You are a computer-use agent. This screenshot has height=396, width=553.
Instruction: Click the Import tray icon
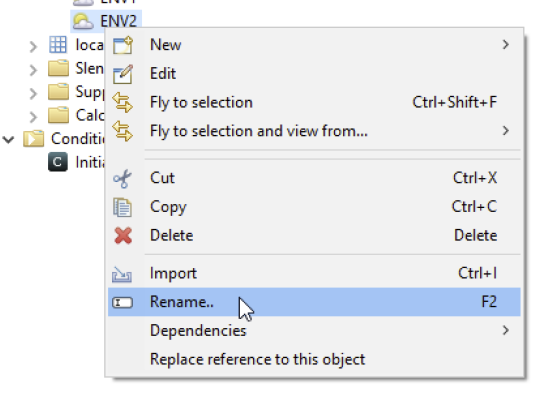[122, 274]
